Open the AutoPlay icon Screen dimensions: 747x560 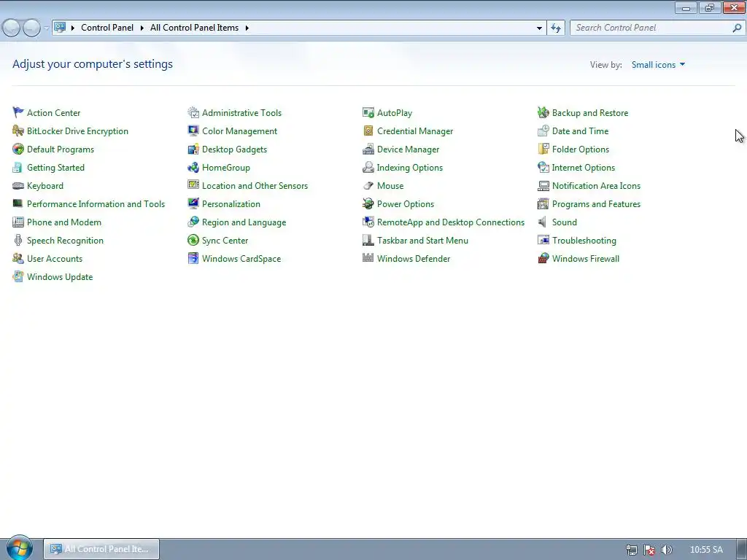point(368,112)
